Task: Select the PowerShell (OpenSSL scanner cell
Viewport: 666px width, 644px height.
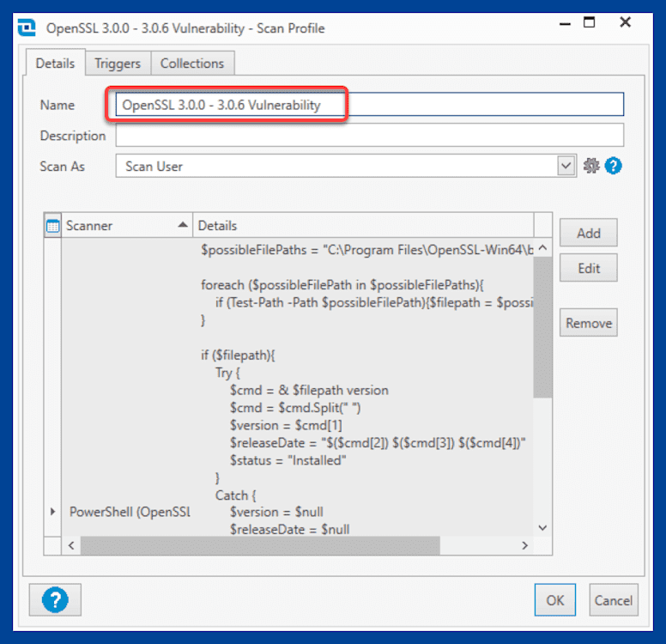Action: click(130, 512)
